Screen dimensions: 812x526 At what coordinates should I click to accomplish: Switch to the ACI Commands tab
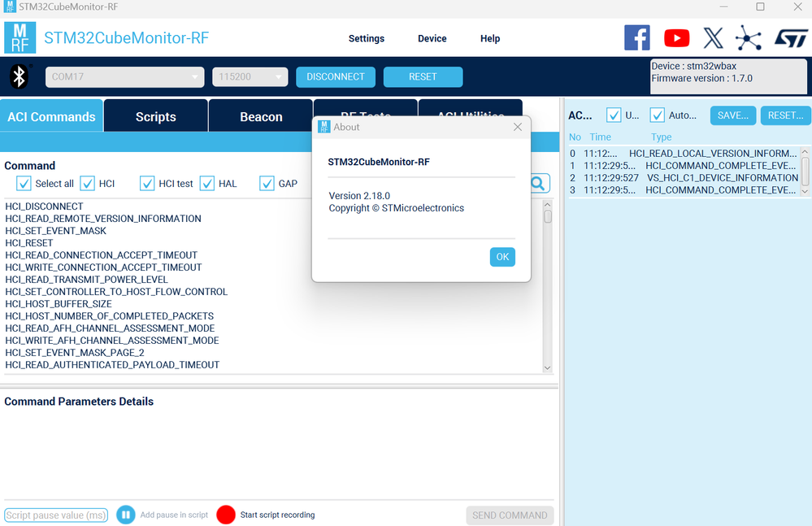pos(51,116)
